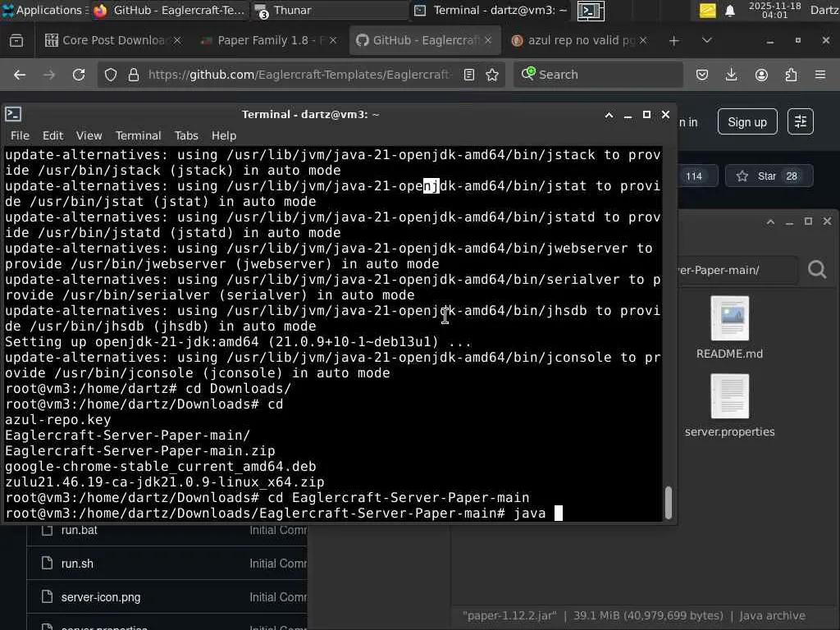Show the browser downloads panel
The image size is (840, 630).
[x=731, y=75]
